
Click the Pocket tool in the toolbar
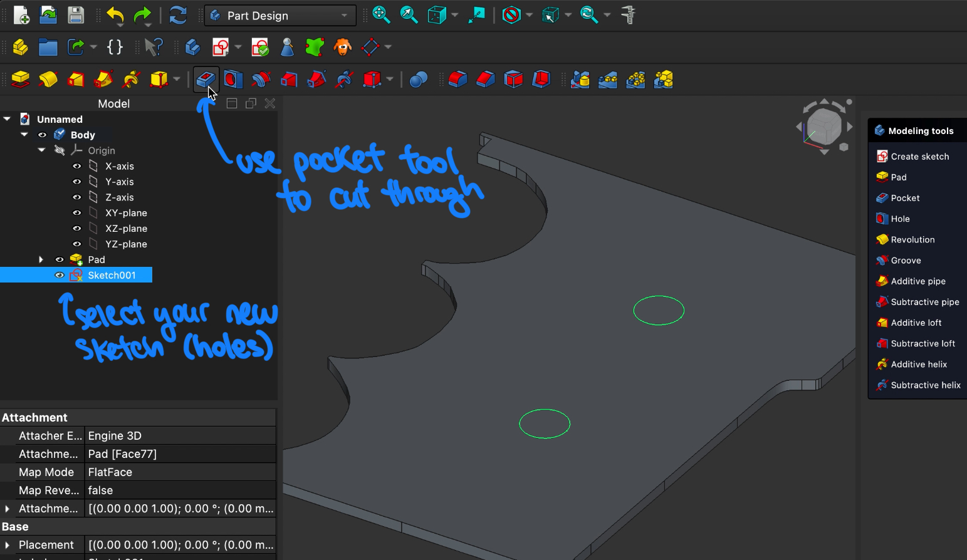point(206,80)
